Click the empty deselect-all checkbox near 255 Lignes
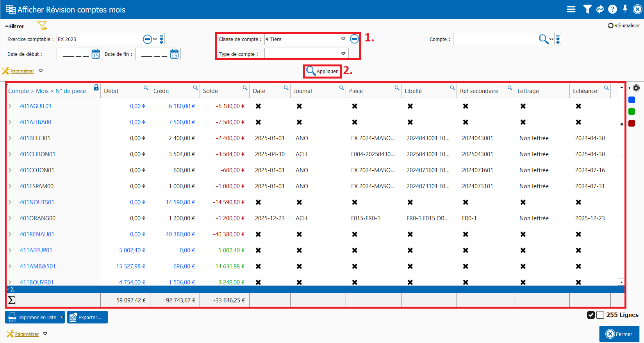Viewport: 644px width, 343px height. coord(600,315)
